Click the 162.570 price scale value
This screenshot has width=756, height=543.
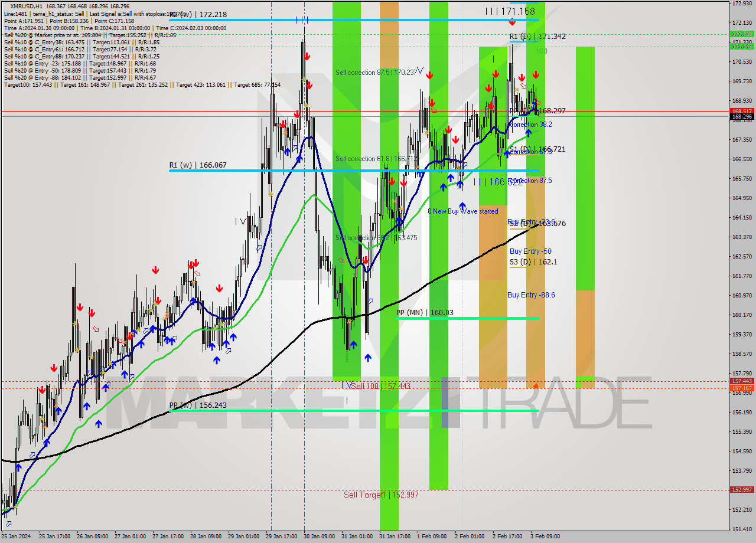pos(742,257)
